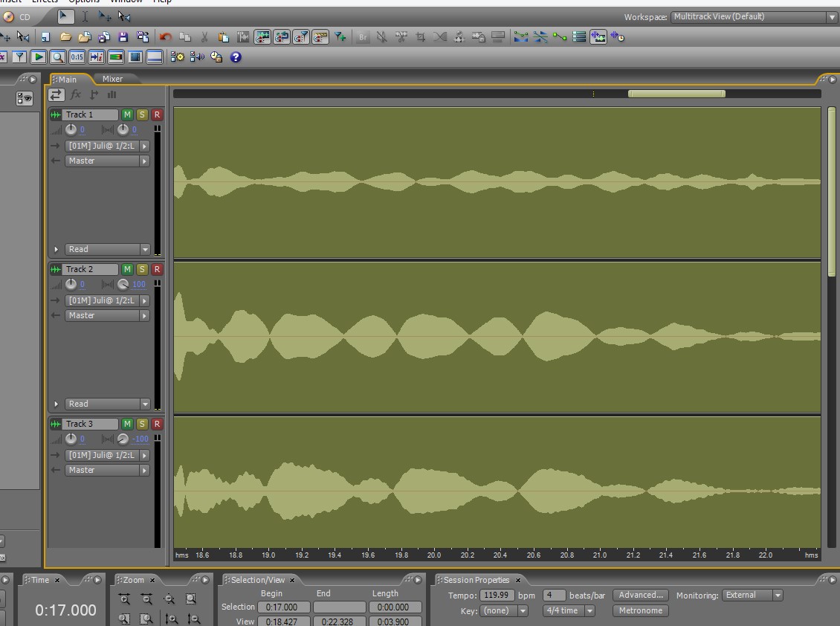The image size is (840, 626).
Task: Select the Main tab
Action: (68, 80)
